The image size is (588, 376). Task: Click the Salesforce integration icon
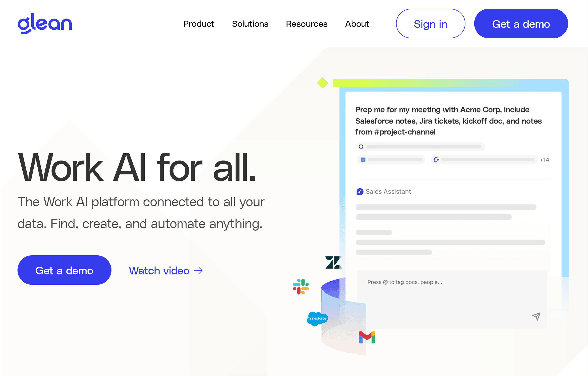click(318, 318)
